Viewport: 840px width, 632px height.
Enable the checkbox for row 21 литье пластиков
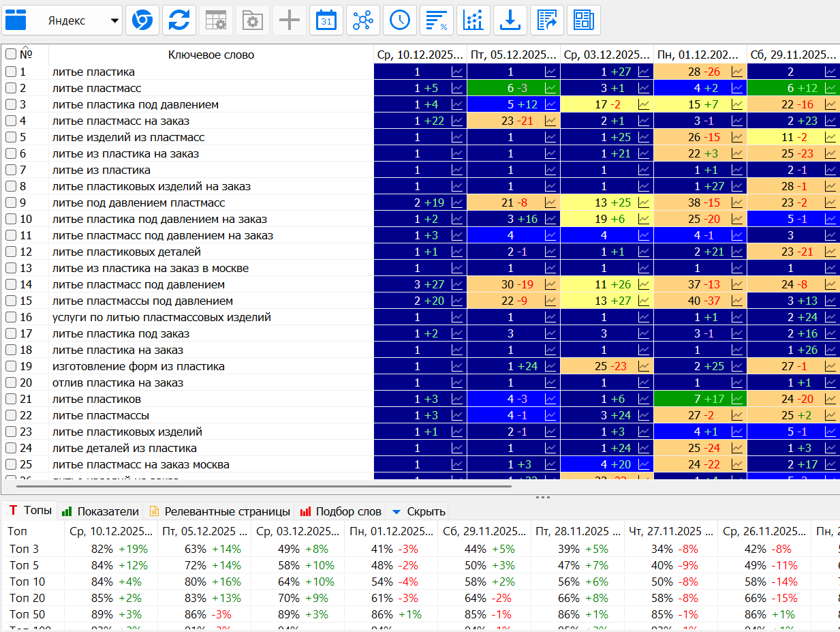click(x=11, y=399)
